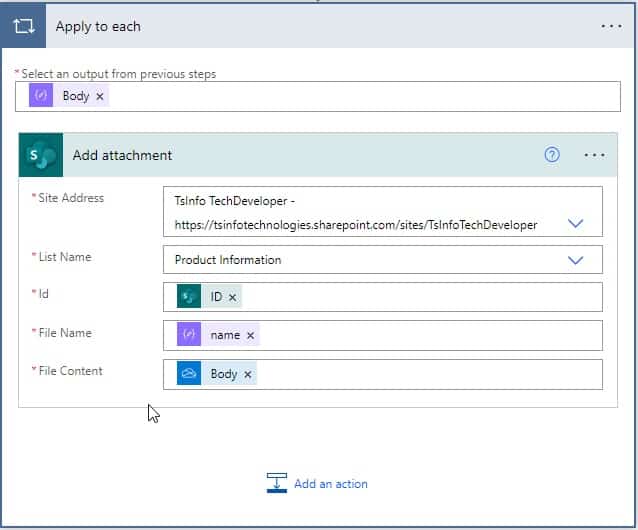Screen dimensions: 638x530
Task: Select the File Content Body token label
Action: (x=224, y=373)
